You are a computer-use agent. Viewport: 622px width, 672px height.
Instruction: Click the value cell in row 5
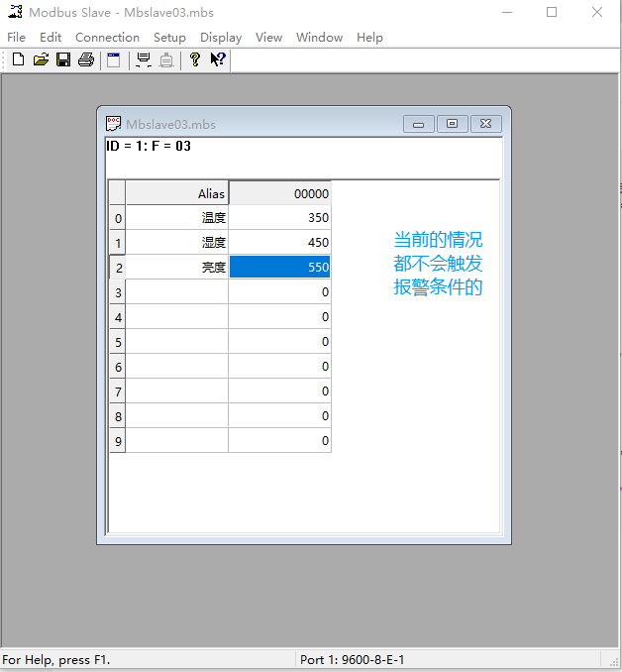coord(280,342)
